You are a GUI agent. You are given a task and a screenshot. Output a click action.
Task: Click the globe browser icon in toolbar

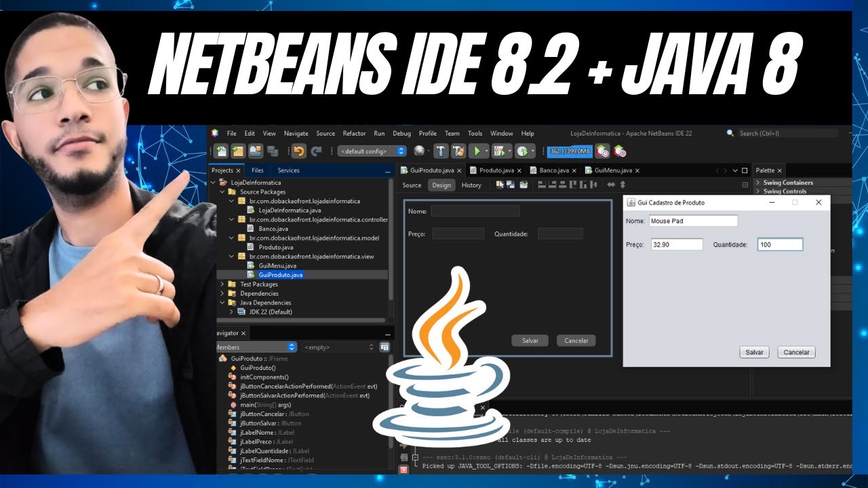[x=418, y=151]
